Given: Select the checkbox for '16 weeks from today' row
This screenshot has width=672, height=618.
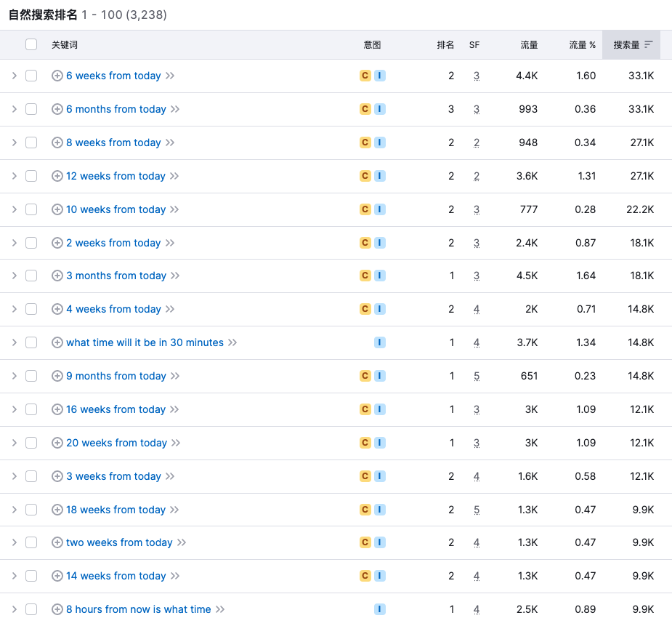Looking at the screenshot, I should click(x=31, y=409).
